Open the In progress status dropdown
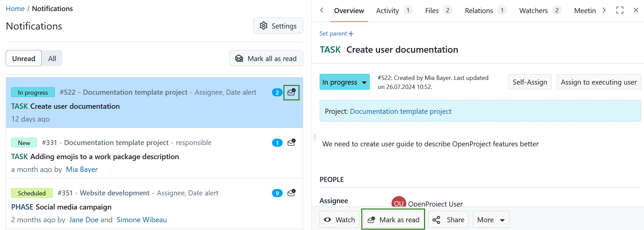Image resolution: width=644 pixels, height=230 pixels. [x=344, y=82]
